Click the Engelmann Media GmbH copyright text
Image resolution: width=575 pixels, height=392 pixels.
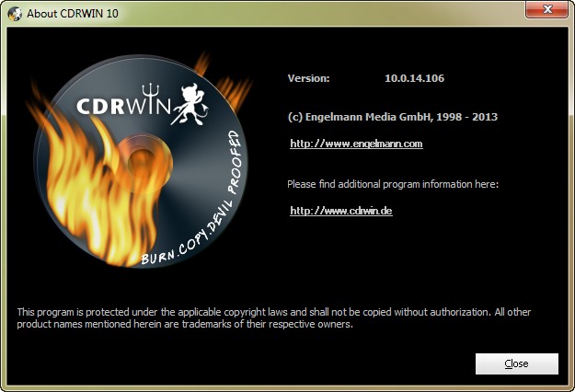coord(393,117)
